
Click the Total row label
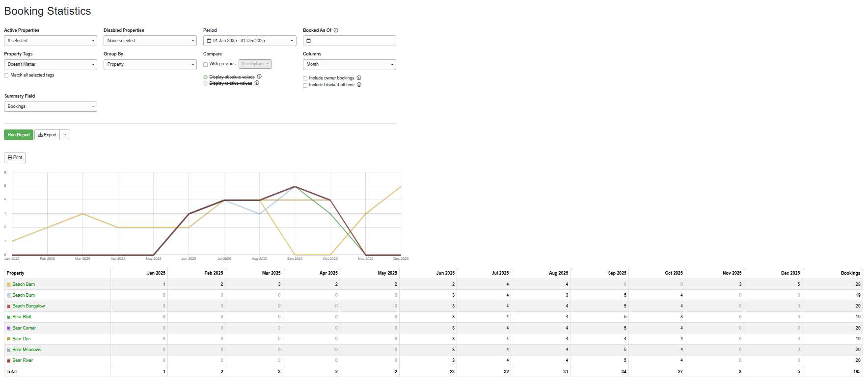pos(11,372)
